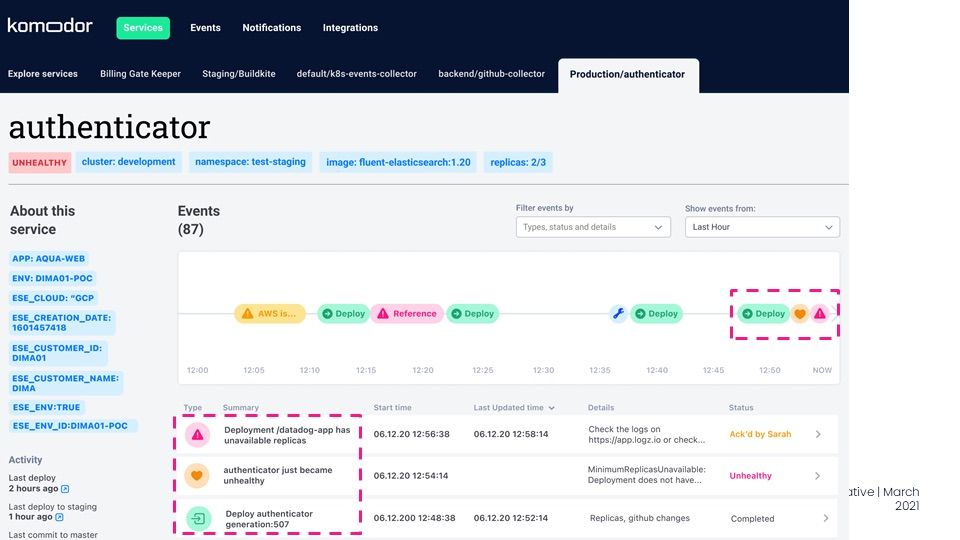This screenshot has width=960, height=540.
Task: Select the Deploy event near 12:10
Action: [x=343, y=313]
